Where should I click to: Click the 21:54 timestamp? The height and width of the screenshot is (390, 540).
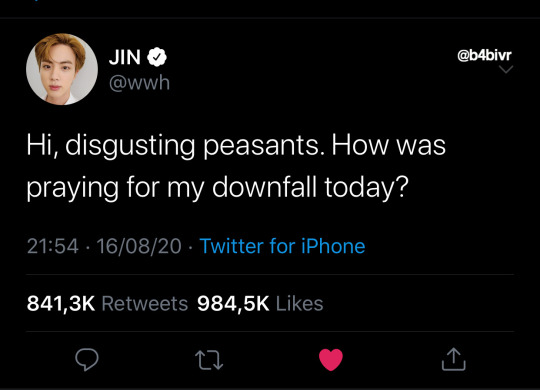click(x=53, y=246)
